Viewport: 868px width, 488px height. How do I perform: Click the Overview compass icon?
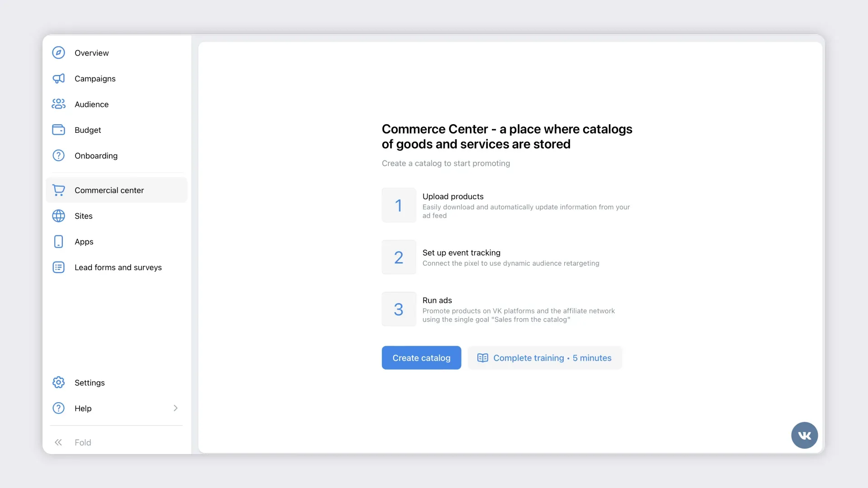coord(58,53)
